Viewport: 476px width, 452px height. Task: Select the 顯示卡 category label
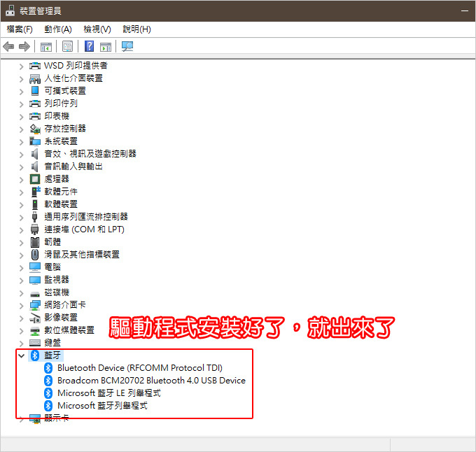pyautogui.click(x=57, y=418)
